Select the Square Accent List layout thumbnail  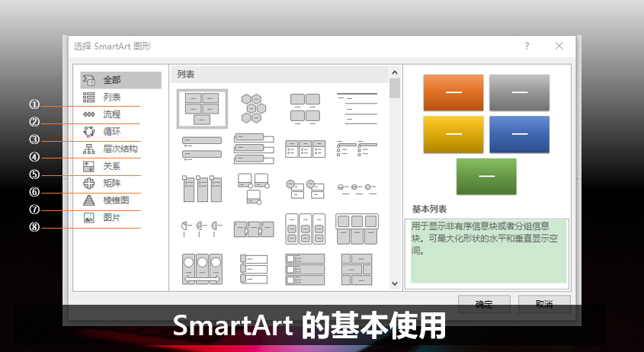(357, 149)
